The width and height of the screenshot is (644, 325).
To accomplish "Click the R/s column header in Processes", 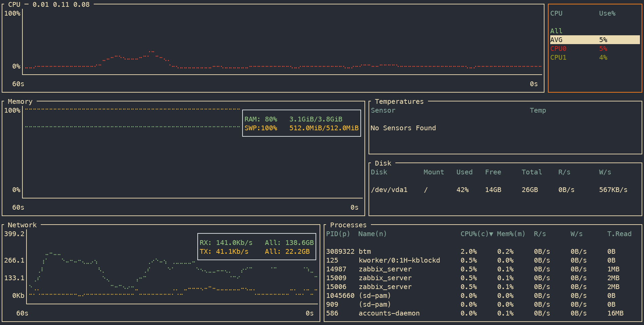I will point(540,234).
